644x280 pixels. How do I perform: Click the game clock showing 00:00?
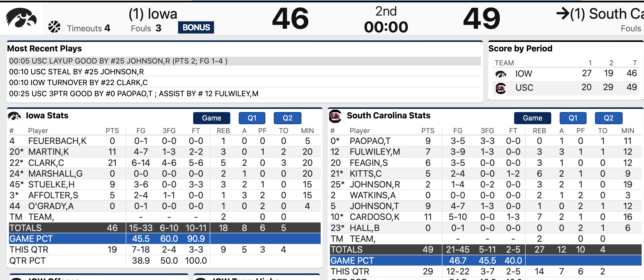click(386, 26)
